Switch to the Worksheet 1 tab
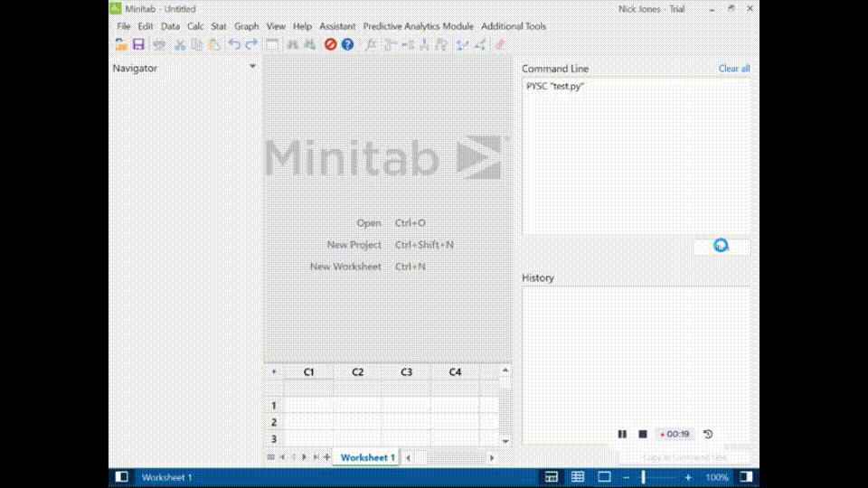Viewport: 868px width, 488px height. point(368,457)
